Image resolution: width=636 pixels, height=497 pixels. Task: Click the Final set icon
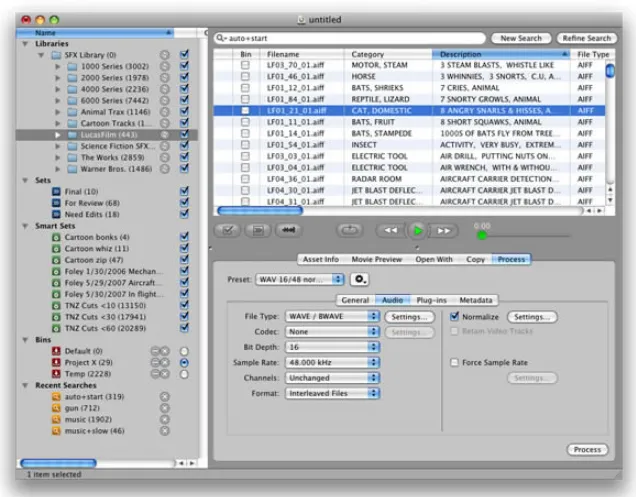(x=56, y=191)
